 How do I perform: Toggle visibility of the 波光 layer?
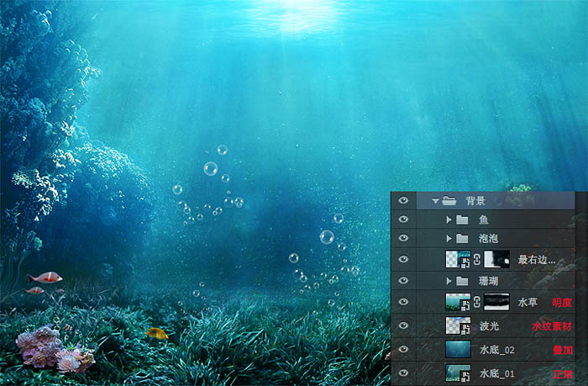click(404, 325)
